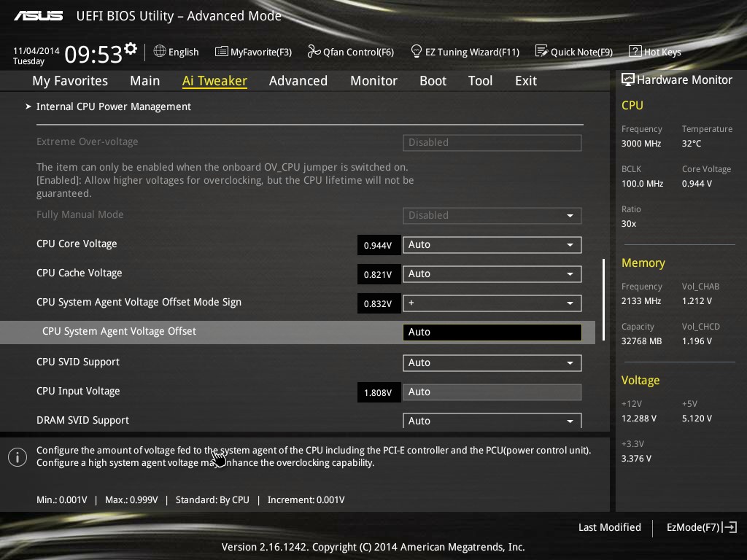747x560 pixels.
Task: Click the 1.808V CPU Input Voltage reading
Action: (x=379, y=392)
